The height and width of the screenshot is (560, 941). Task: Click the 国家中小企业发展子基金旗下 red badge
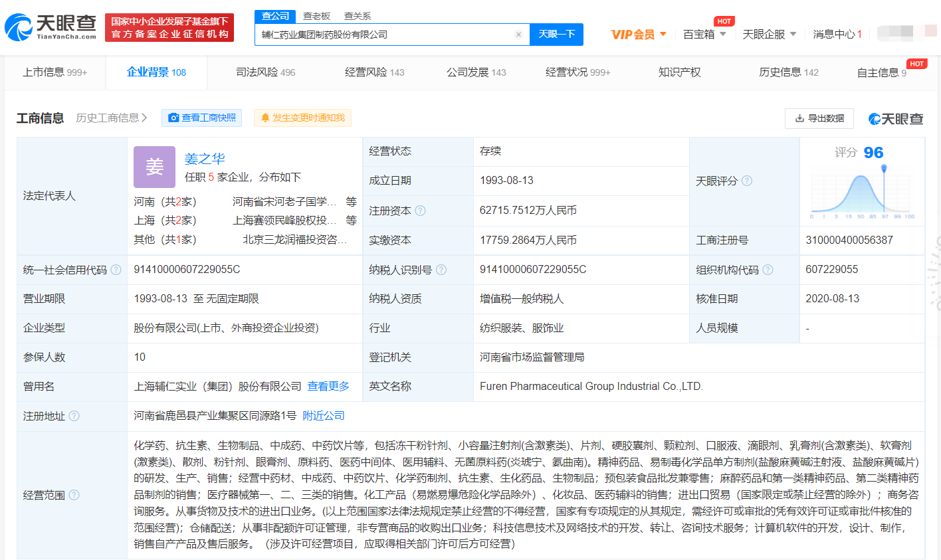(169, 28)
